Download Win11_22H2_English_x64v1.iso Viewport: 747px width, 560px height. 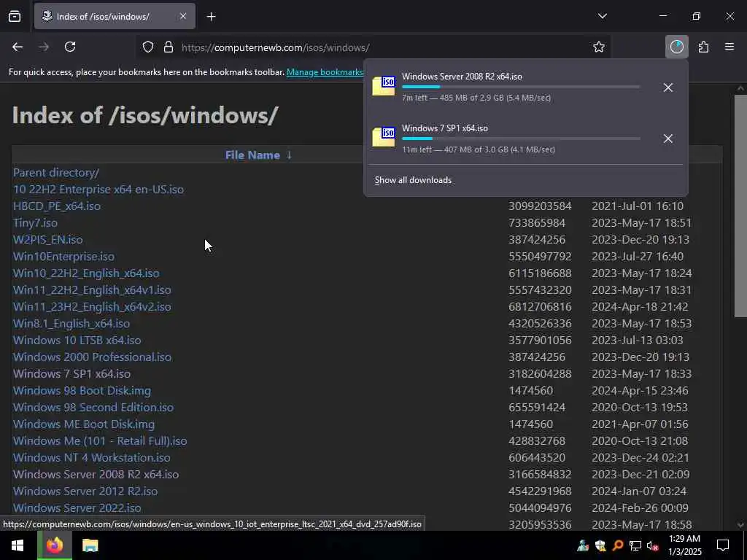(92, 290)
